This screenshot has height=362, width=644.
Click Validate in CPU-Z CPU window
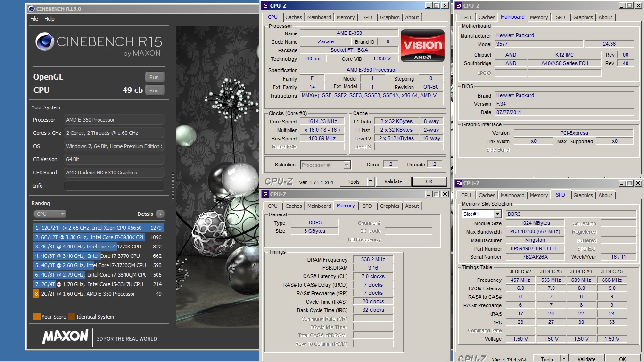(x=393, y=181)
